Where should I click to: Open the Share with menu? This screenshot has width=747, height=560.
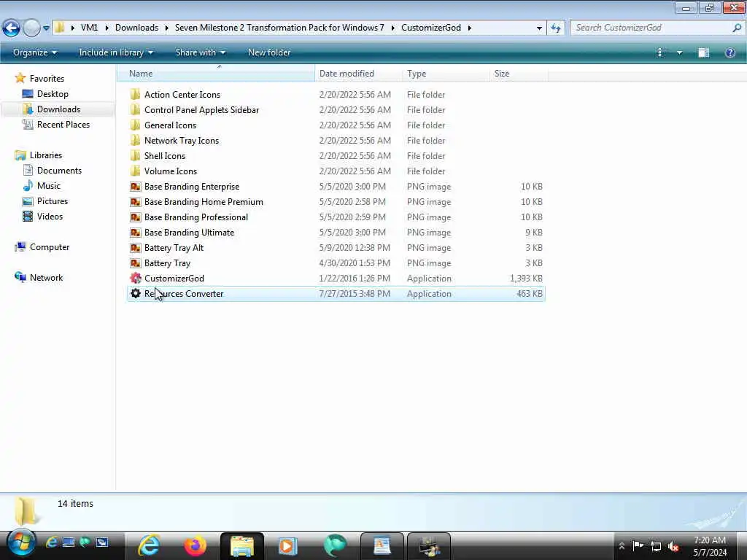coord(200,52)
